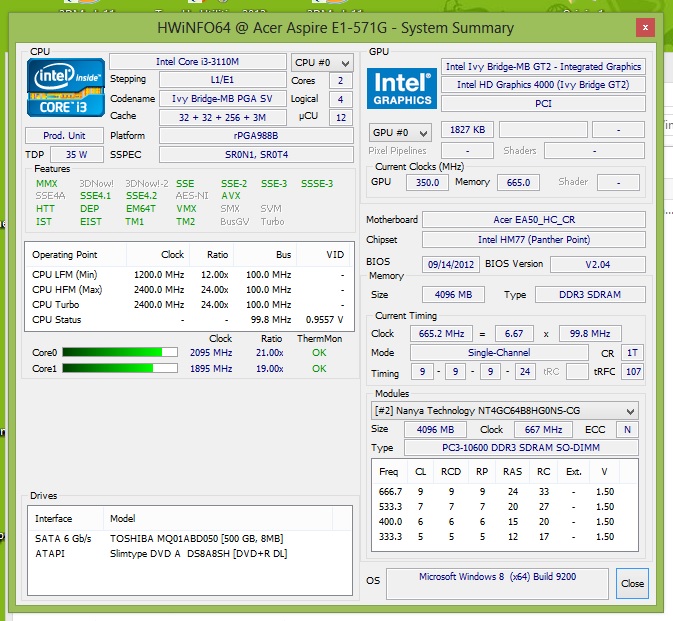This screenshot has height=621, width=673.
Task: Click the OS field Microsoft Windows 8 (x64)
Action: tap(497, 583)
